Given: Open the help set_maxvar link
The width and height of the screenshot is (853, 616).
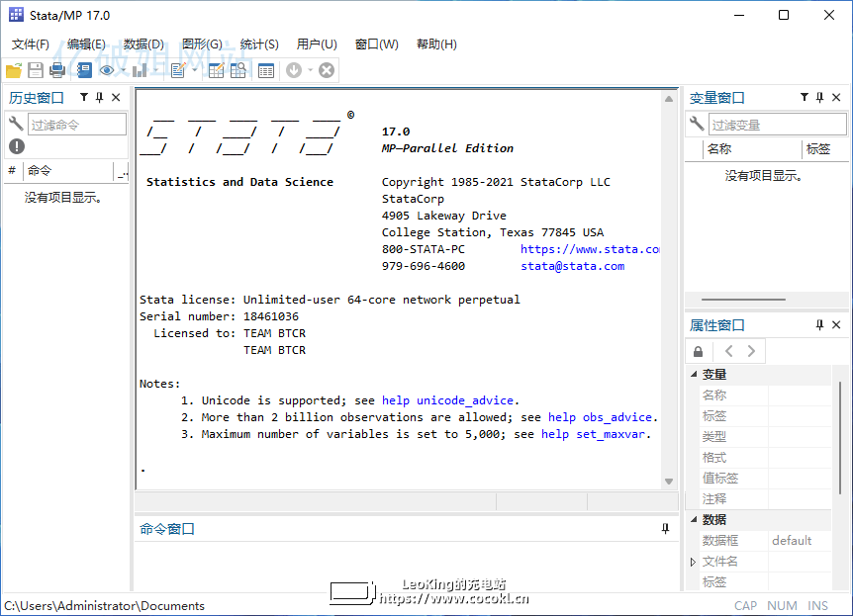Looking at the screenshot, I should (593, 434).
